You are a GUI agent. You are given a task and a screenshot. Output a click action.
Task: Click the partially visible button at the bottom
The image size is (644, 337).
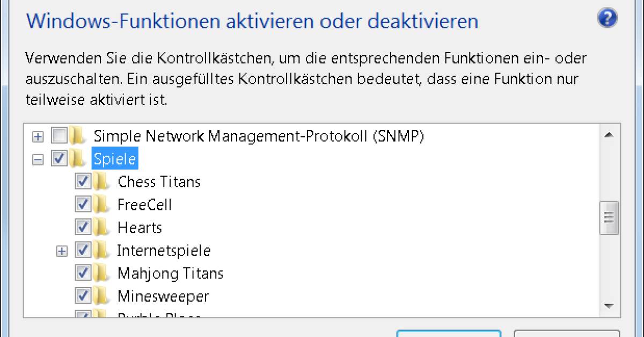449,334
